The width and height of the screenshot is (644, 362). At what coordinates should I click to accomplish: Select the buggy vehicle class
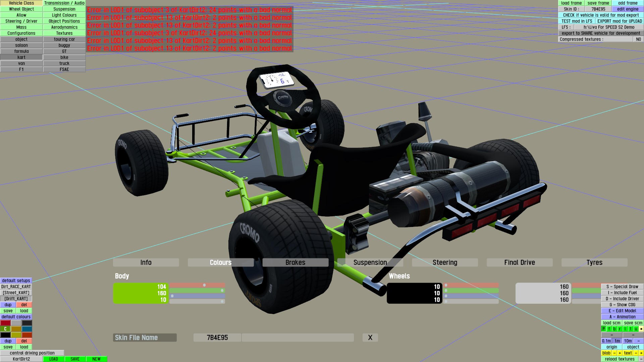(64, 45)
